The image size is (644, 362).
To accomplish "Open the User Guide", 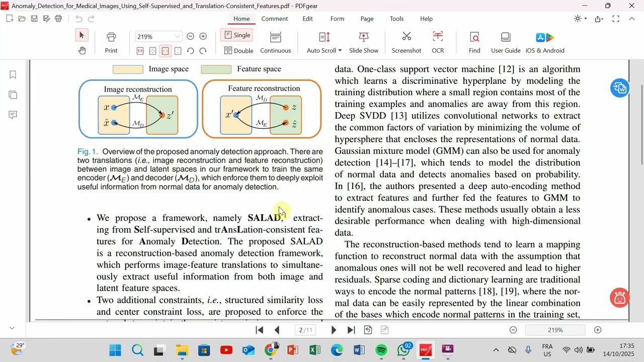I will pos(506,43).
